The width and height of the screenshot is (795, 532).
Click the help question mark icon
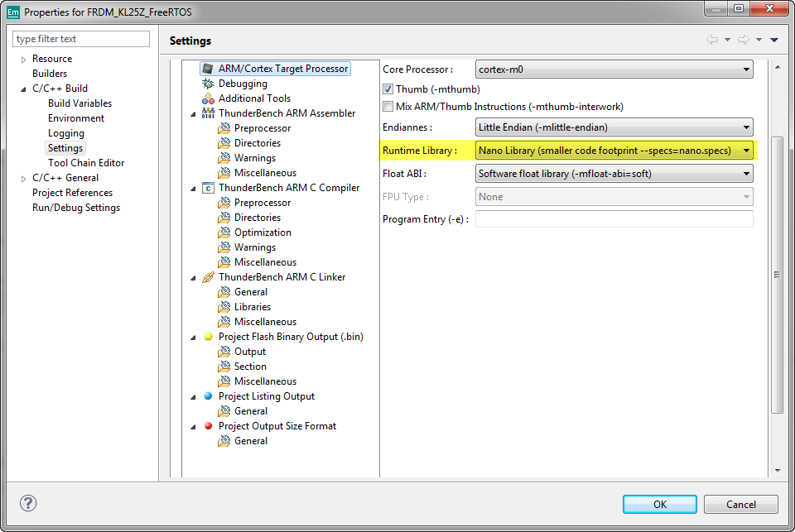coord(28,503)
